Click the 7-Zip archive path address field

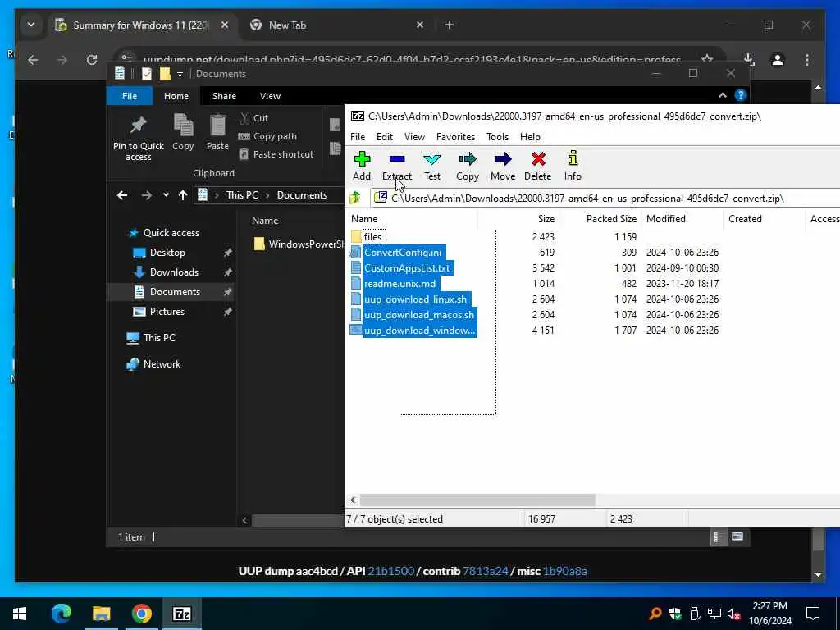605,199
